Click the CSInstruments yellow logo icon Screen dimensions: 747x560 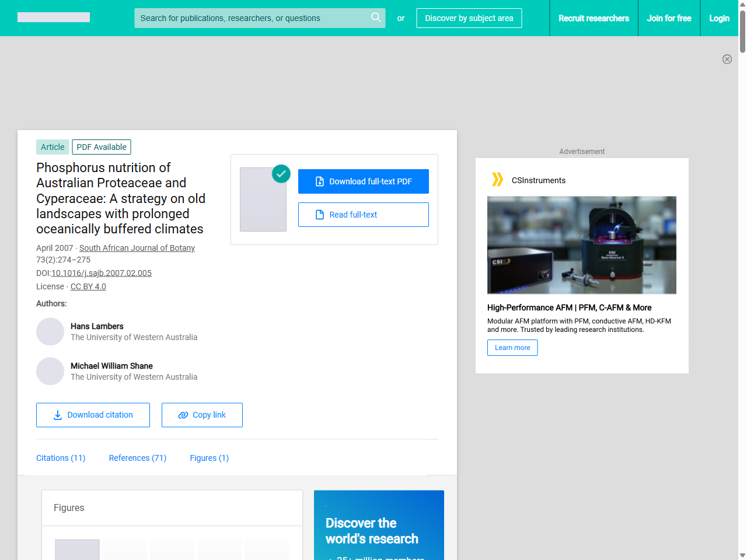click(x=497, y=180)
